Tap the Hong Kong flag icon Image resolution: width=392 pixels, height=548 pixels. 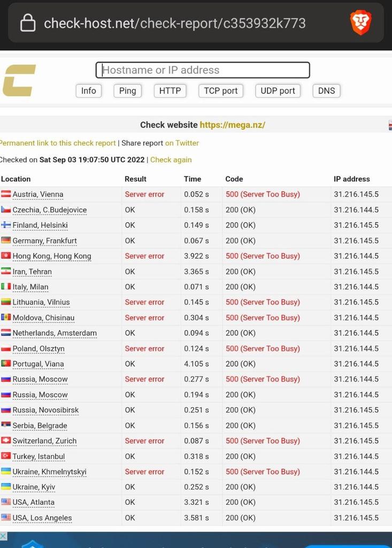6,255
